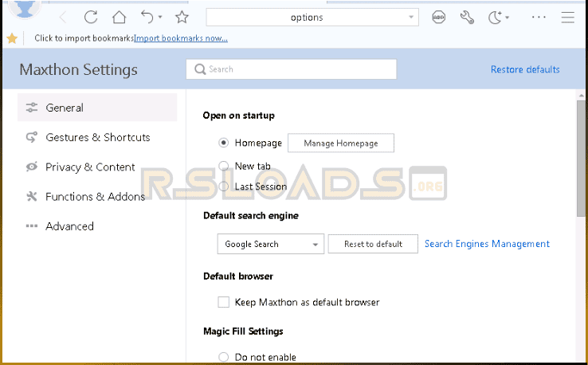Open the wrench tools icon
Viewport: 588px width, 365px height.
(467, 18)
